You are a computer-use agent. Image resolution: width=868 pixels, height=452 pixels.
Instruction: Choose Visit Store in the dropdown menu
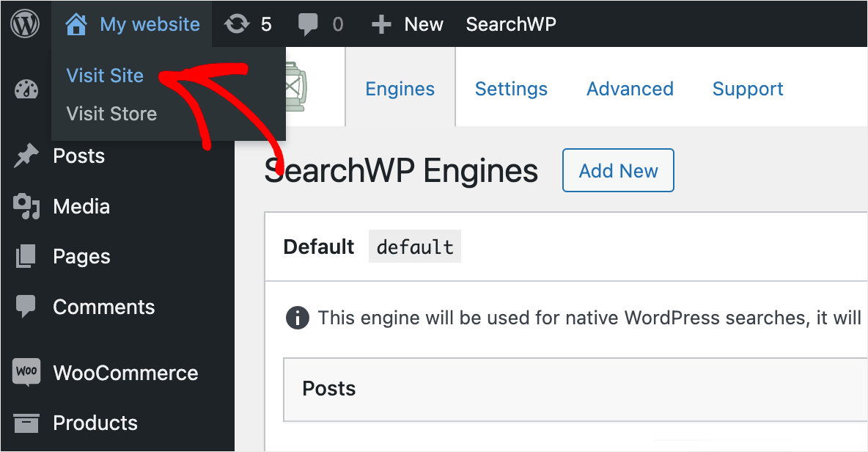(x=111, y=114)
